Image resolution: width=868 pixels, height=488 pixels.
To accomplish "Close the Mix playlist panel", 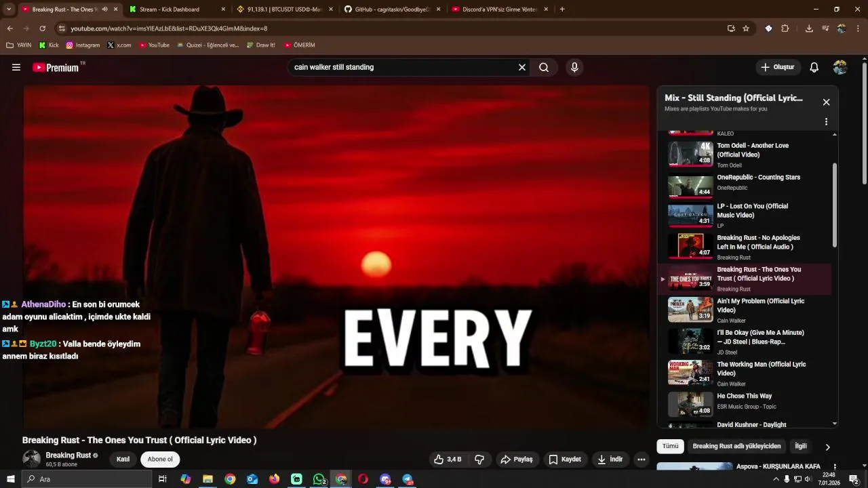I will click(x=826, y=102).
